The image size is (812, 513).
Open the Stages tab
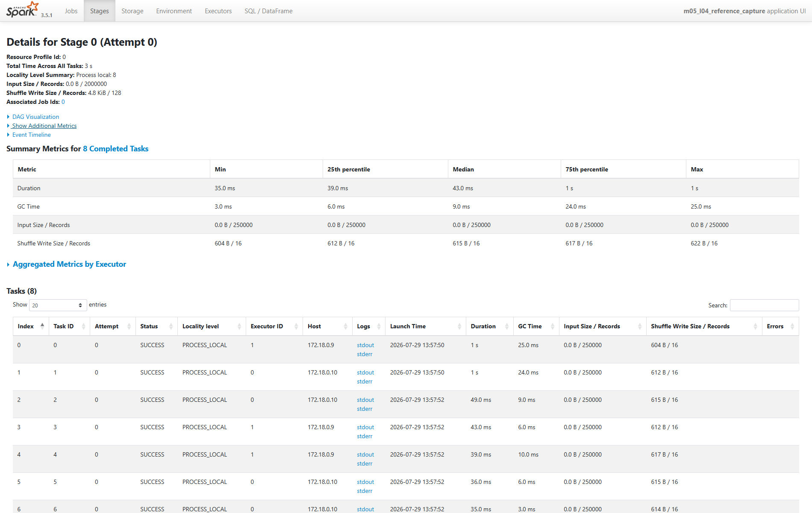tap(100, 11)
